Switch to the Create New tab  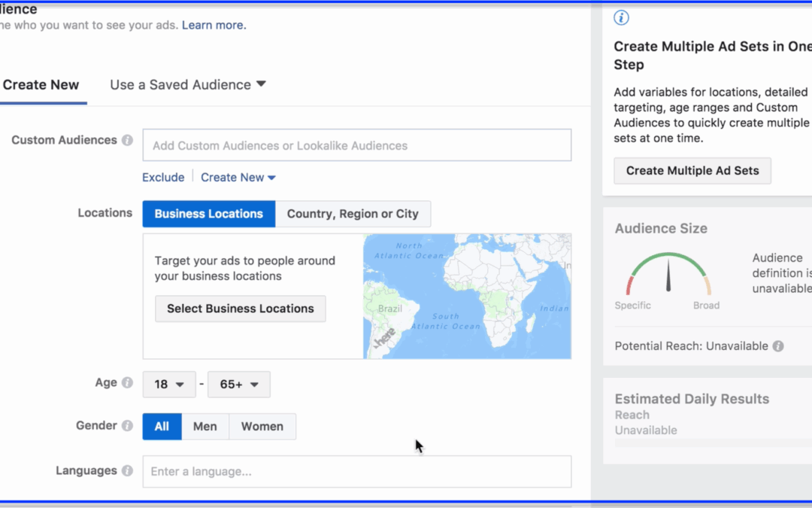[41, 84]
